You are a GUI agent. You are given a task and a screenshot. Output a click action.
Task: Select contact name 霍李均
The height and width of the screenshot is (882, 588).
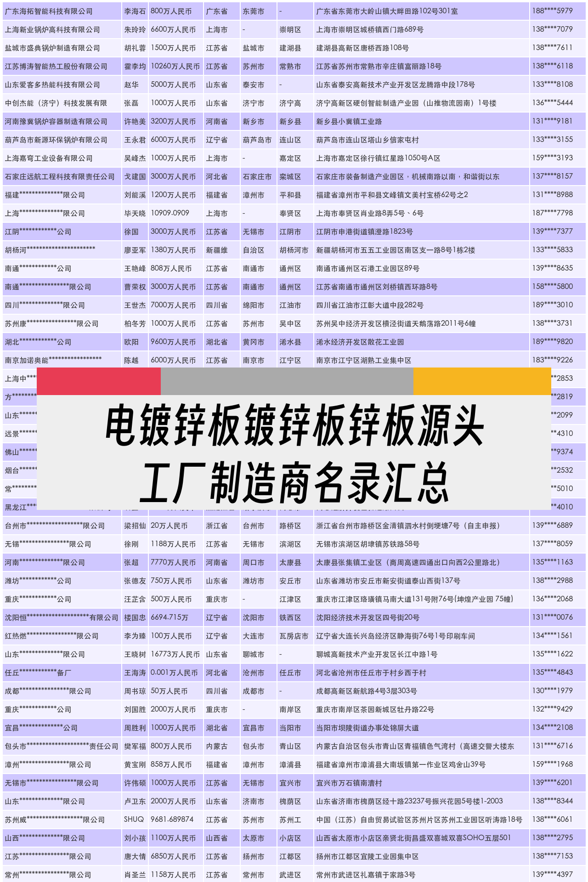(135, 66)
